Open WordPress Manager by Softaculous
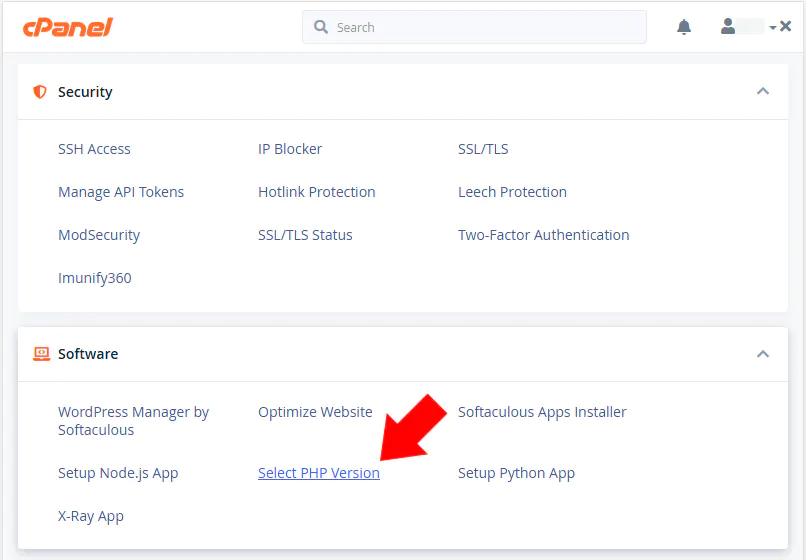 click(134, 421)
